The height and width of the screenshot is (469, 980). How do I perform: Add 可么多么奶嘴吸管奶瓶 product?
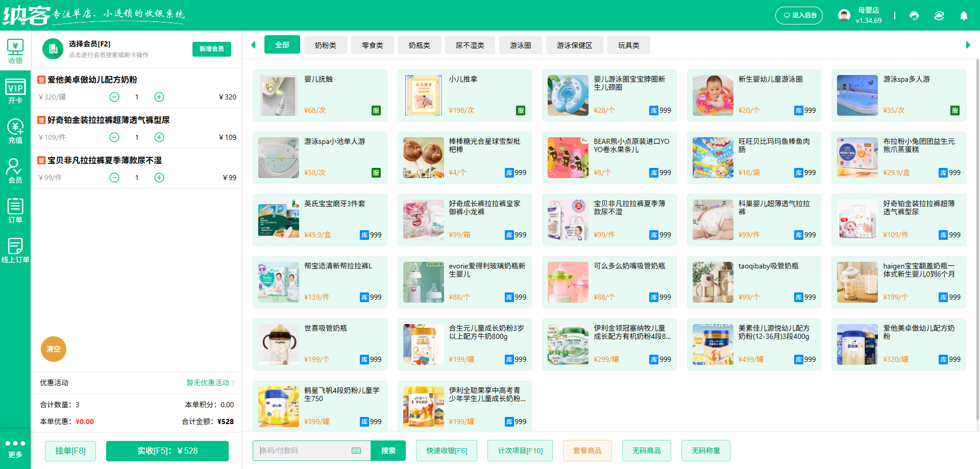pos(609,282)
